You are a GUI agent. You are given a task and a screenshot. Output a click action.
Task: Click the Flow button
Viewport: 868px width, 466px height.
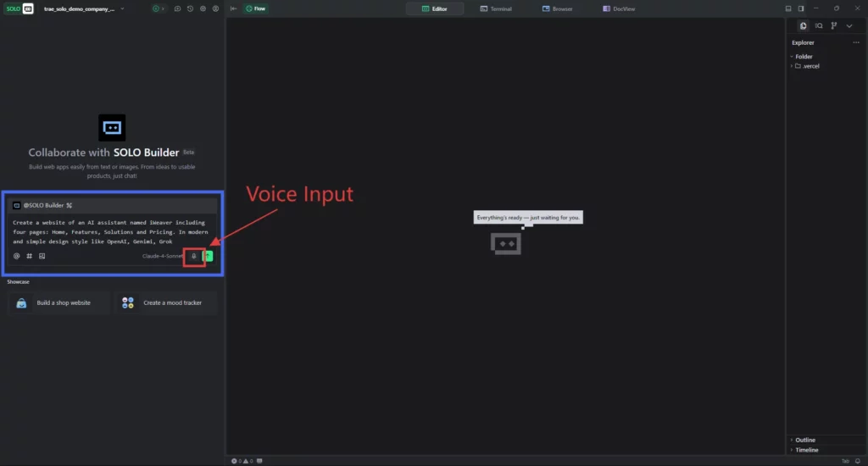(x=256, y=8)
